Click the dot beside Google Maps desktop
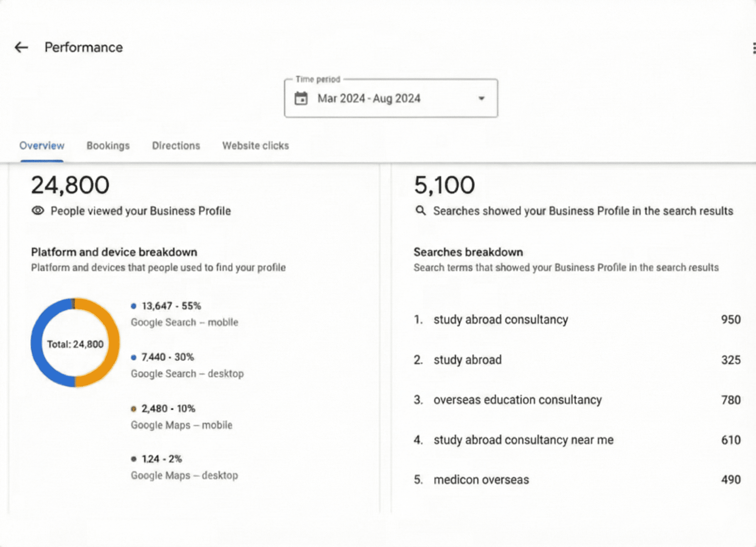756x547 pixels. pyautogui.click(x=134, y=458)
